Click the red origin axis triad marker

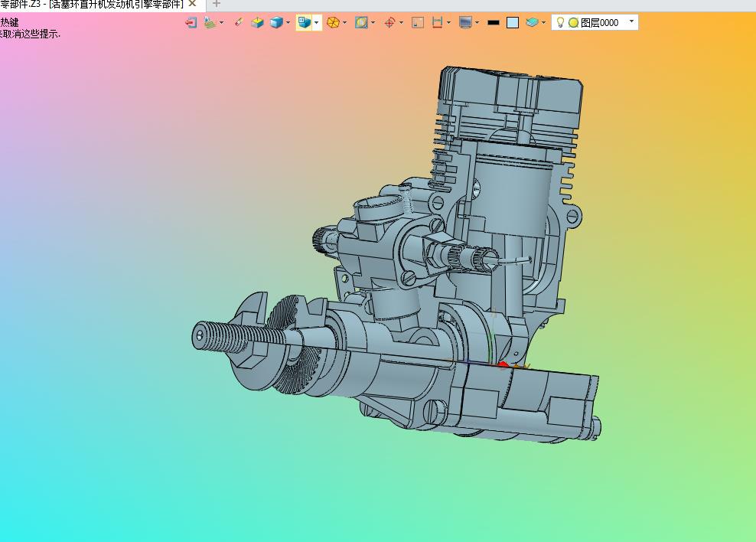pos(503,364)
